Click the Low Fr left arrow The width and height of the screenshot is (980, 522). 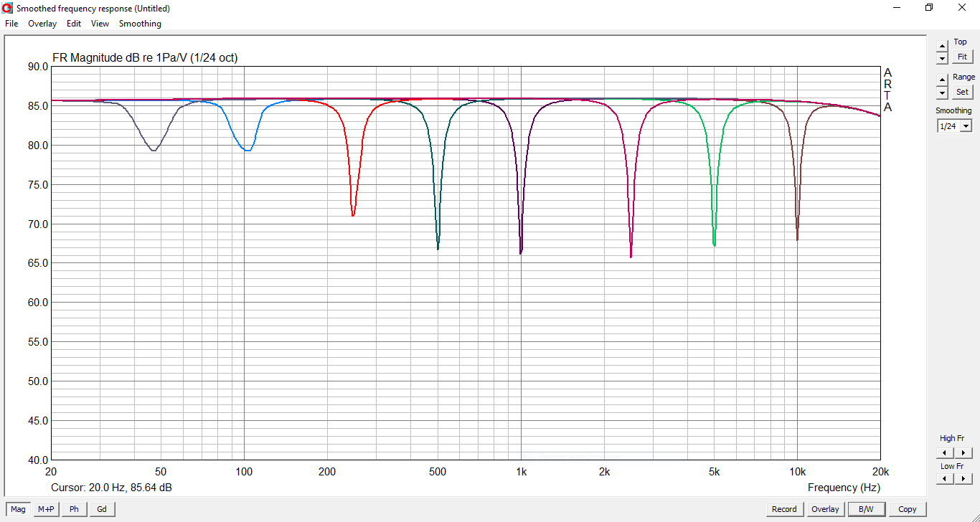click(946, 479)
